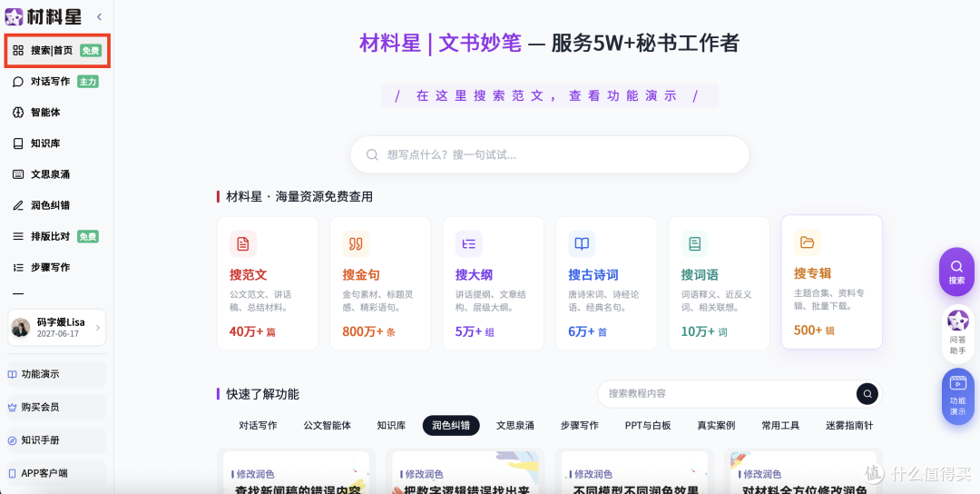Click the 码字媛Lisa profile avatar

pyautogui.click(x=21, y=327)
